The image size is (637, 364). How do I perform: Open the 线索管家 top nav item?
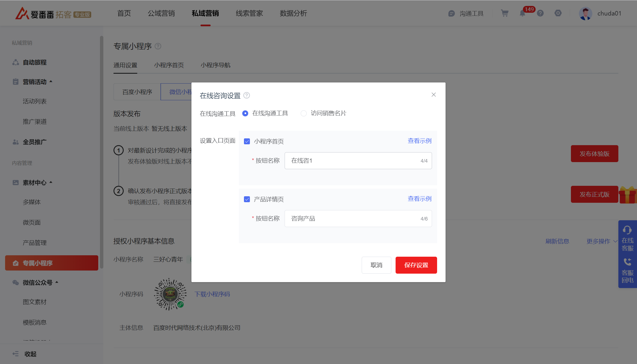coord(249,13)
